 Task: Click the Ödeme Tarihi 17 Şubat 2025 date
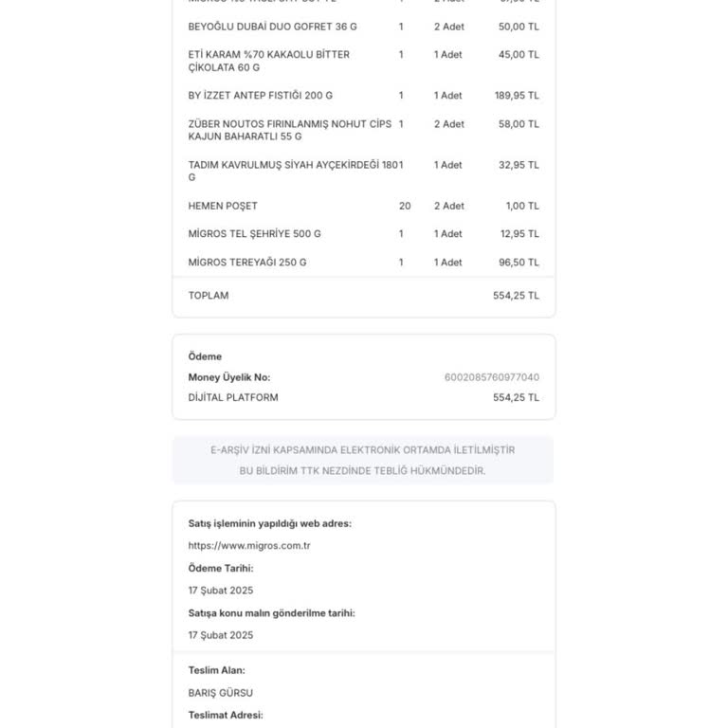(x=221, y=591)
